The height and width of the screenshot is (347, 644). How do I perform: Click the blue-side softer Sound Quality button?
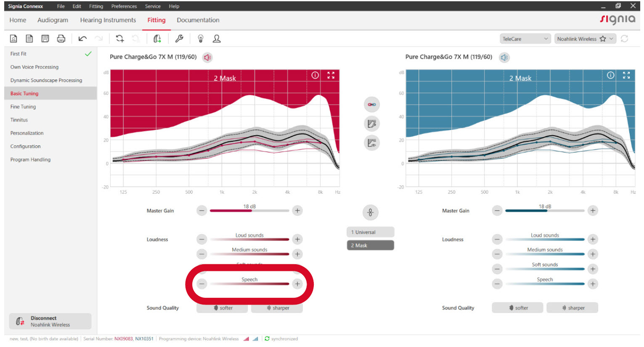tap(517, 308)
